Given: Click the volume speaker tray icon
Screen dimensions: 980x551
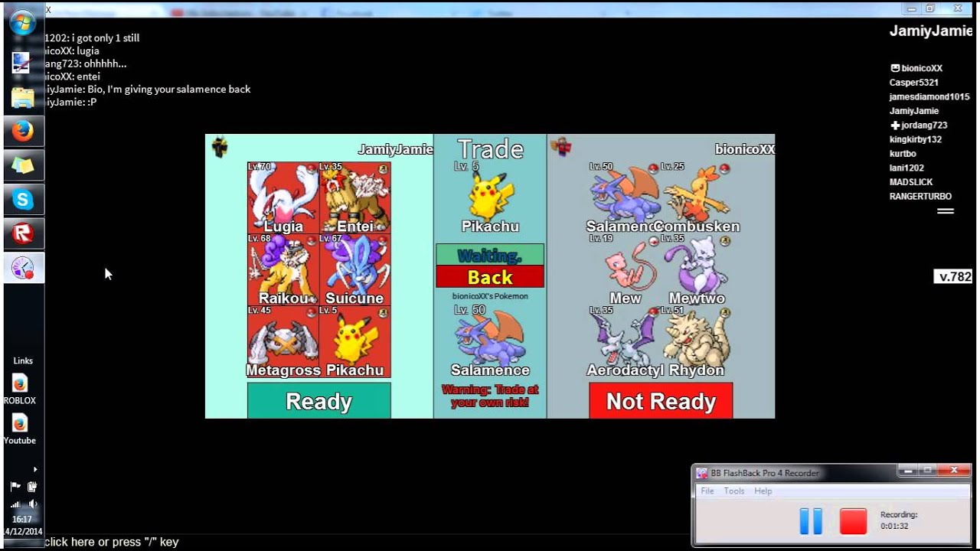Looking at the screenshot, I should pos(32,504).
